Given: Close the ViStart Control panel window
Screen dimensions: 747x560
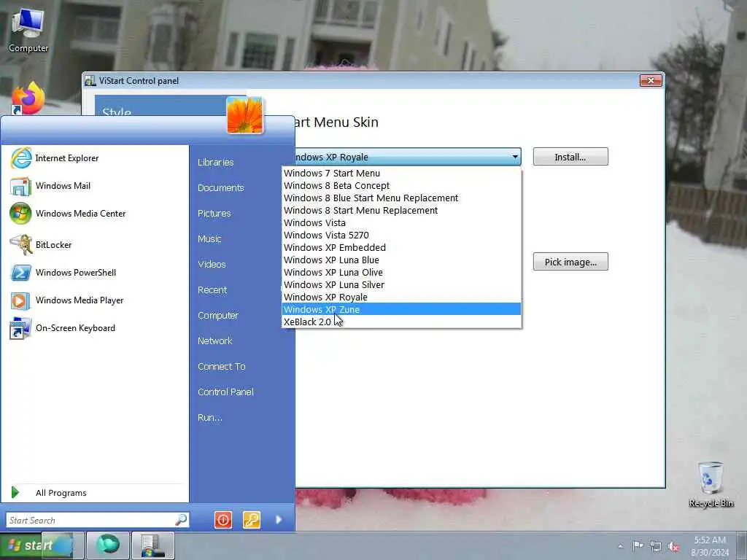Looking at the screenshot, I should [x=650, y=81].
